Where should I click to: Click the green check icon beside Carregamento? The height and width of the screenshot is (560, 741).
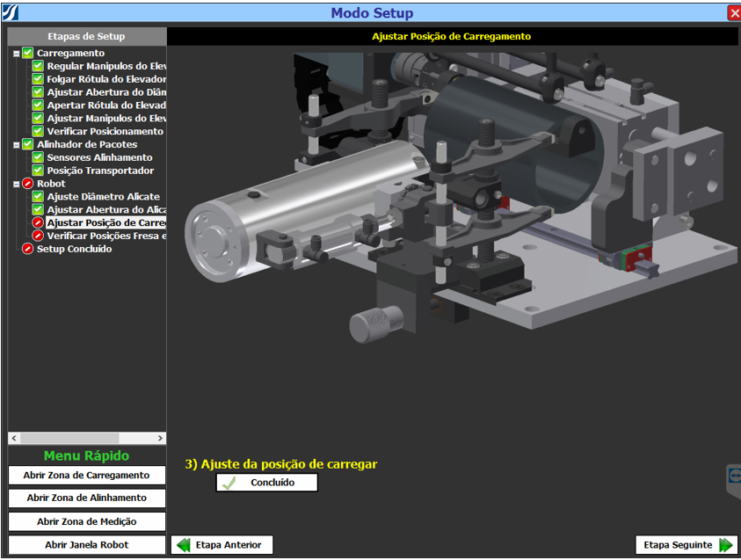28,54
